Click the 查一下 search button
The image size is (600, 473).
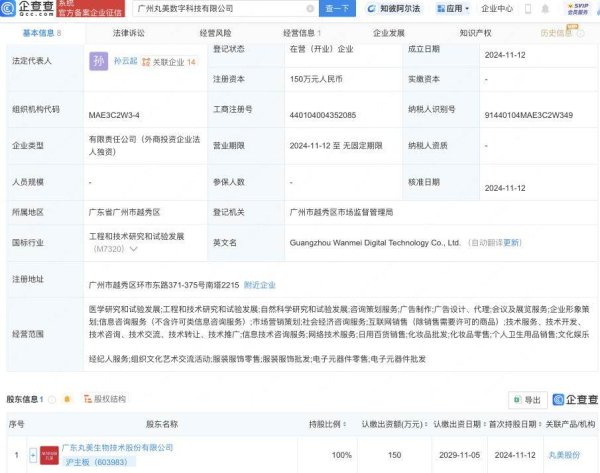click(x=337, y=8)
